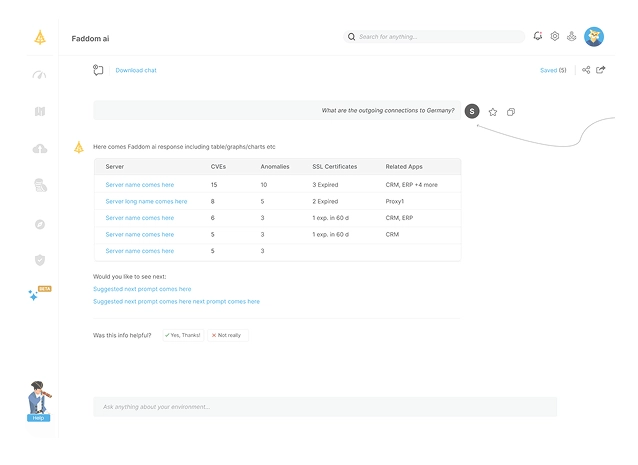Open the dashboard gauge icon in sidebar
Image resolution: width=638 pixels, height=465 pixels.
coord(40,74)
